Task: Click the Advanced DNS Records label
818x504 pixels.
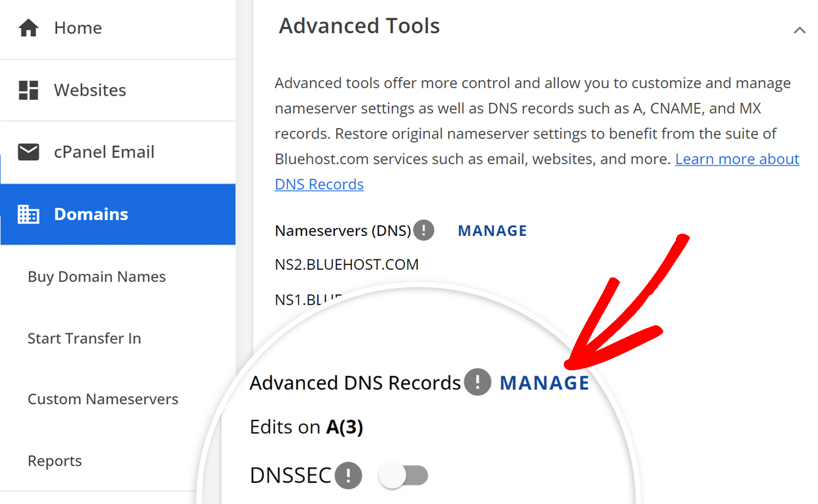Action: click(355, 383)
